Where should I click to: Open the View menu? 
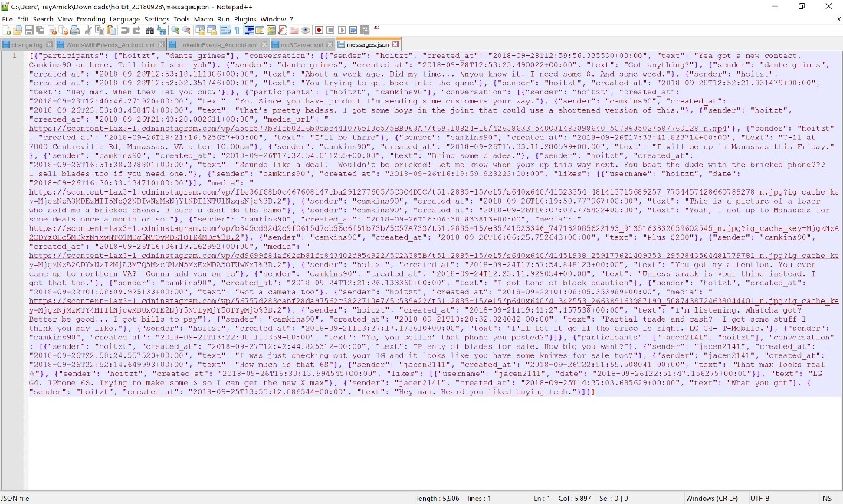click(x=65, y=19)
